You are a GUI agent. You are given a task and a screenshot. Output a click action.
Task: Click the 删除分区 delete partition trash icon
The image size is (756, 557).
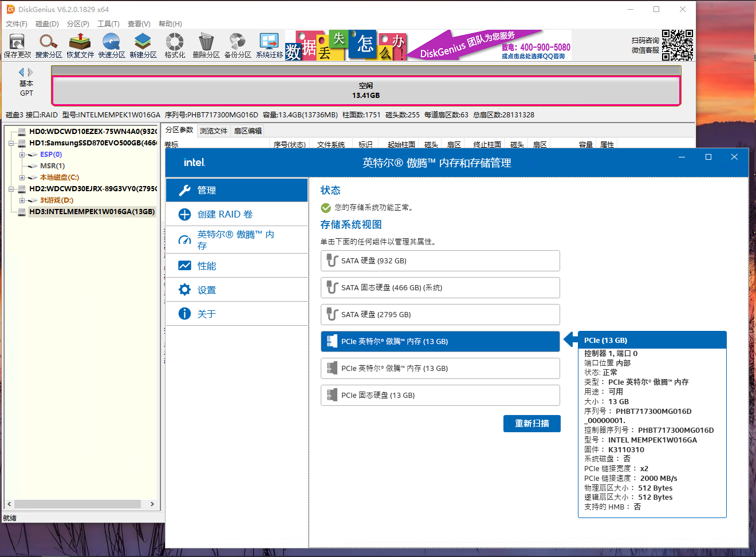click(206, 45)
